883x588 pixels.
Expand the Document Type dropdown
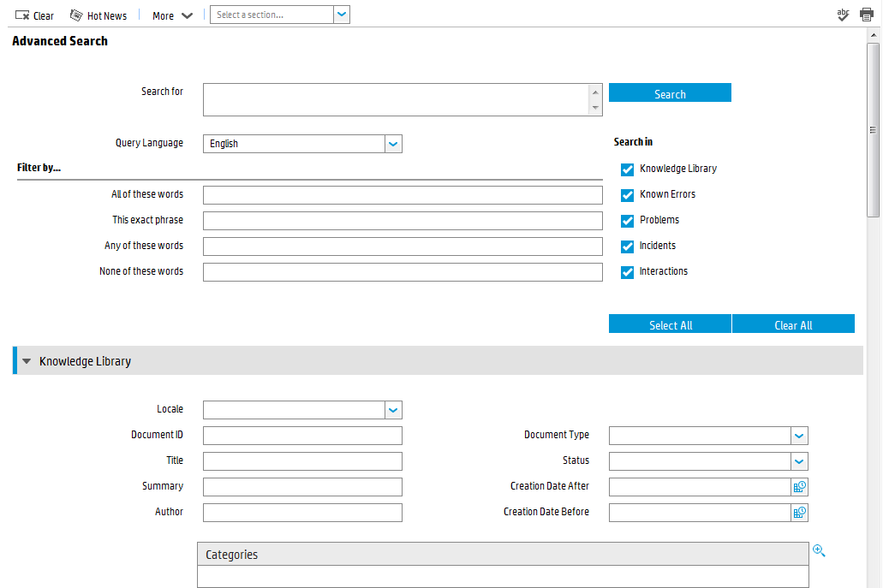coord(799,436)
